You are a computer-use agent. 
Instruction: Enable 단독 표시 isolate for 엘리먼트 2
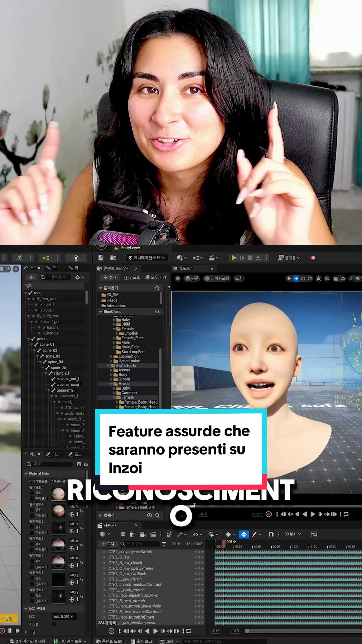click(x=32, y=533)
